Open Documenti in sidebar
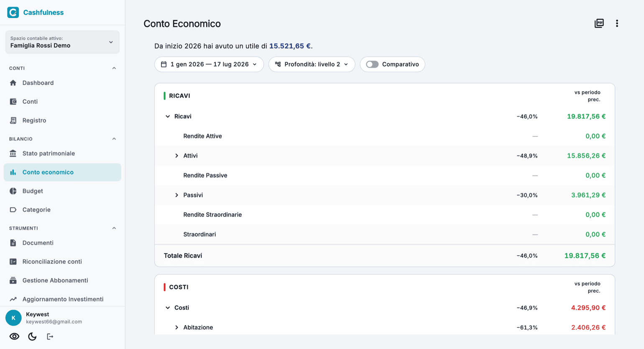This screenshot has height=349, width=644. (x=62, y=243)
